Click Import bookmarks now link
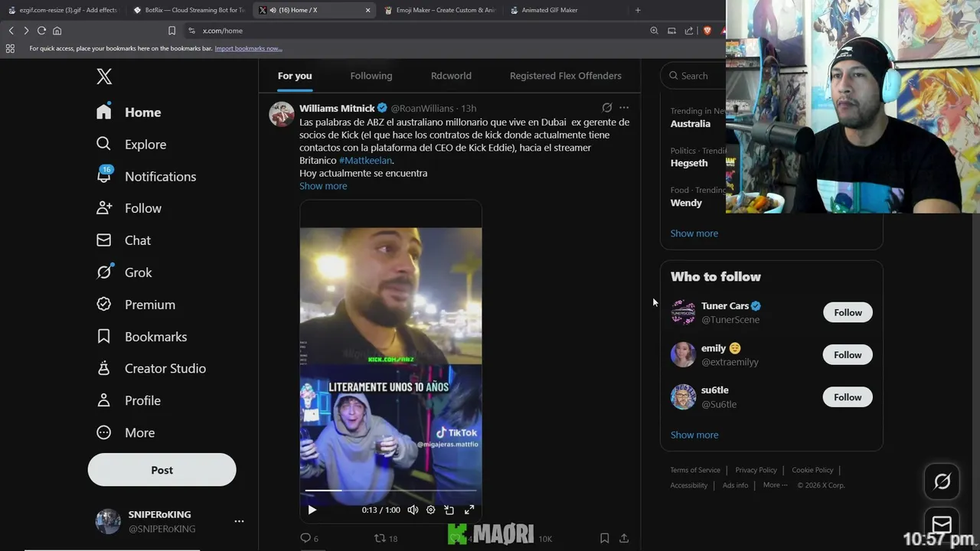This screenshot has width=980, height=551. click(x=248, y=48)
